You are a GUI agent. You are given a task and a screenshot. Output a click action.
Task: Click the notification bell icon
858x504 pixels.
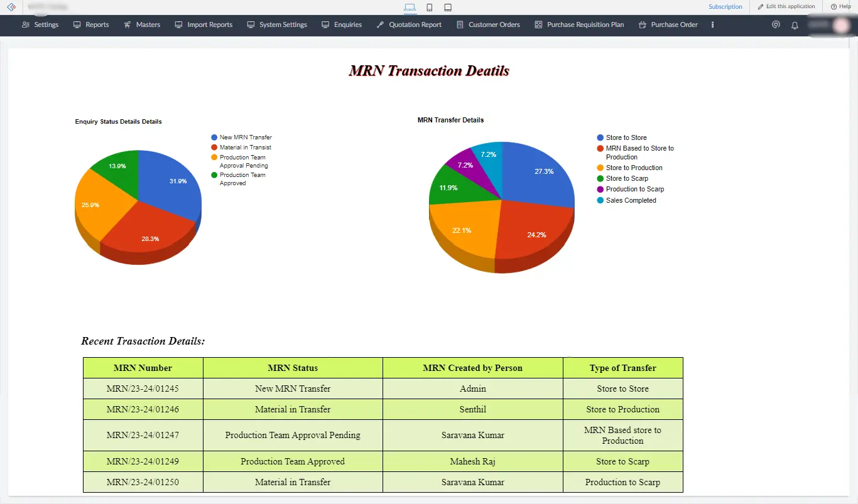pyautogui.click(x=795, y=24)
